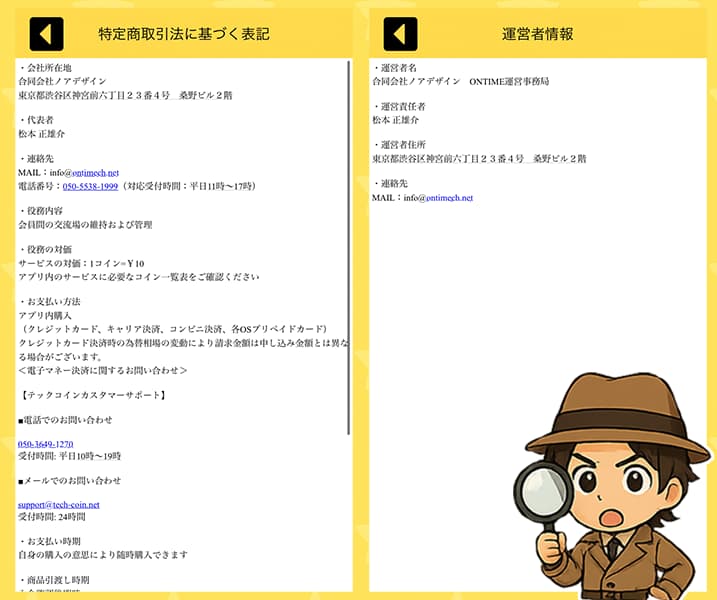Call phone number 050-5538-1999
Viewport: 717px width, 600px height.
tap(90, 186)
